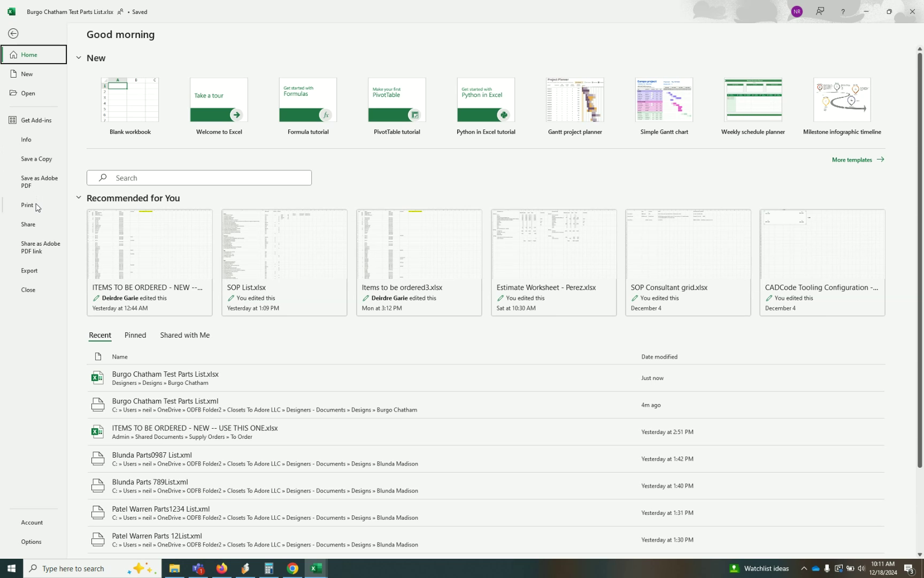
Task: Click the Help question mark icon
Action: [843, 12]
